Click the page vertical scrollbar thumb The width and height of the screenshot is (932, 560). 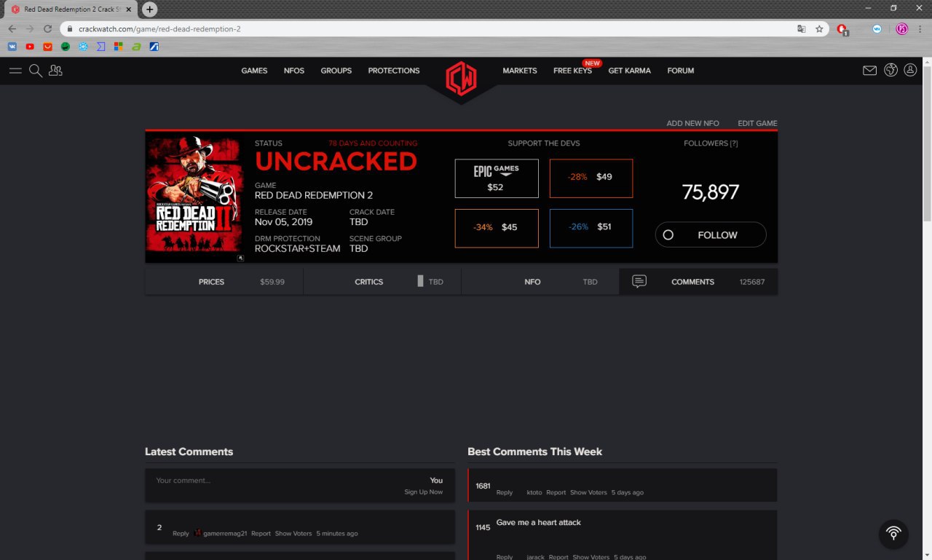click(x=927, y=143)
